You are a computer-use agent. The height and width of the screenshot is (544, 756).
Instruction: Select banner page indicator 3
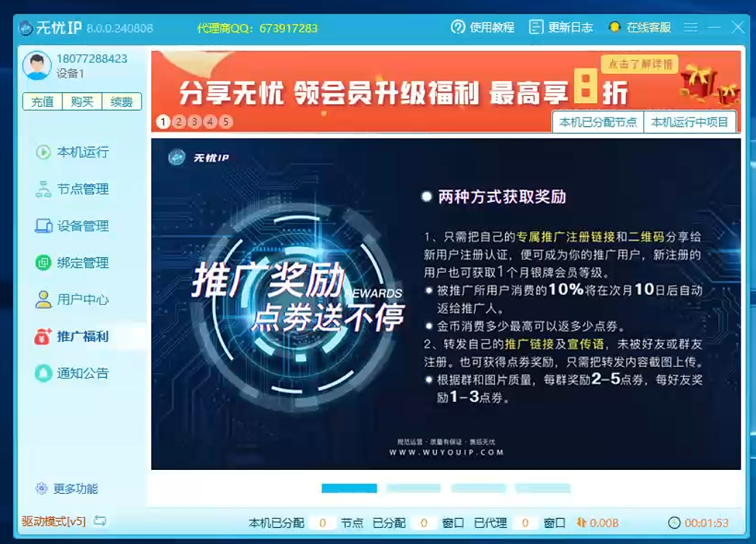[195, 122]
